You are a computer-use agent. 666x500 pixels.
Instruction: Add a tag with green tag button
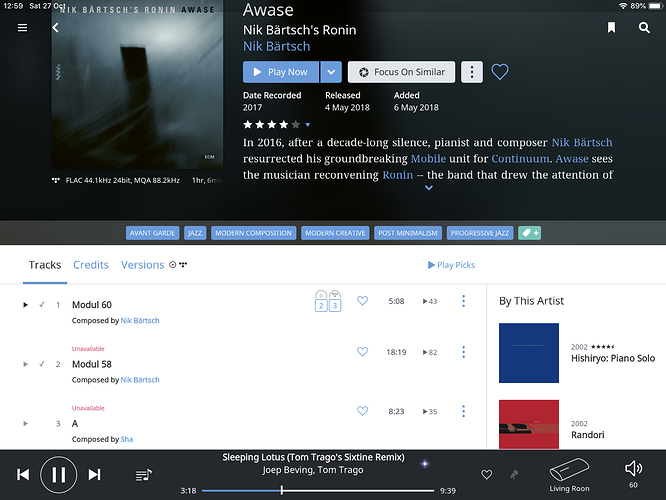pos(530,233)
